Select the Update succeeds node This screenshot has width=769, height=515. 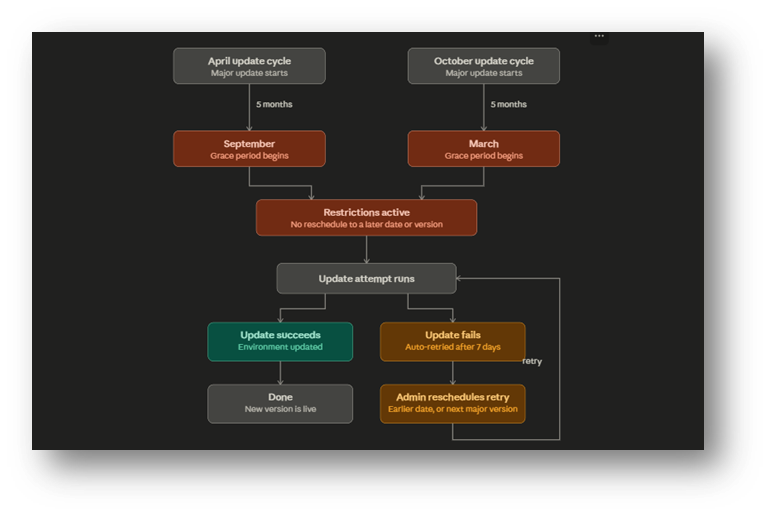coord(280,342)
